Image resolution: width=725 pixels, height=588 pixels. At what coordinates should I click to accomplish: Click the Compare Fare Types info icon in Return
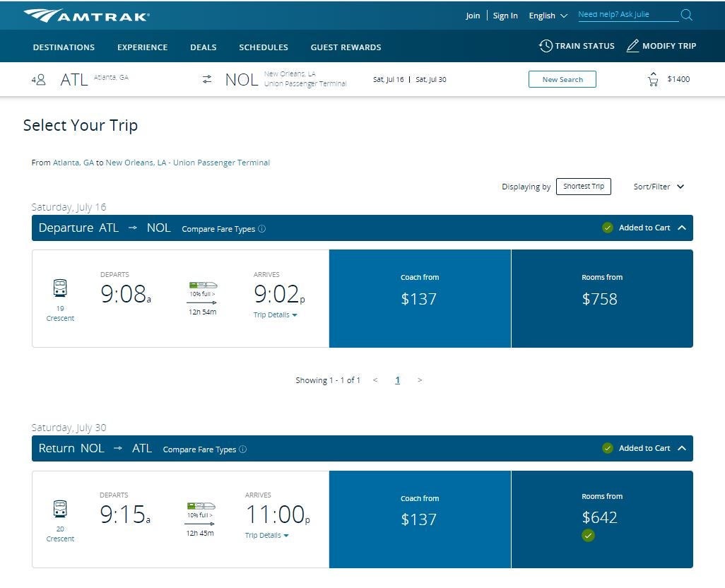[243, 449]
